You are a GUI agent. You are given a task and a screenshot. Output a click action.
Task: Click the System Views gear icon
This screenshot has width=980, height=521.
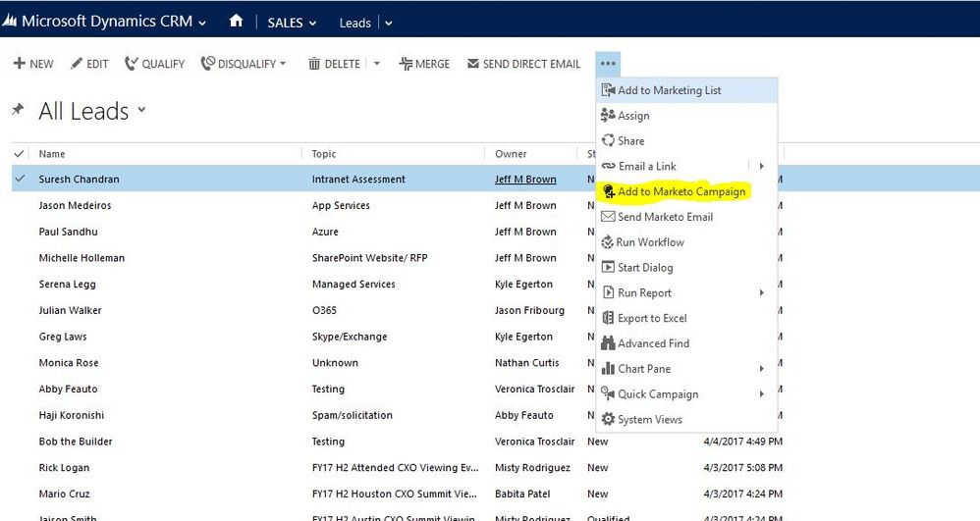click(608, 419)
